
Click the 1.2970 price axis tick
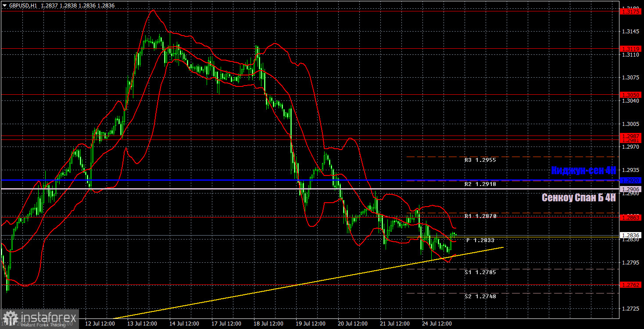pos(630,147)
